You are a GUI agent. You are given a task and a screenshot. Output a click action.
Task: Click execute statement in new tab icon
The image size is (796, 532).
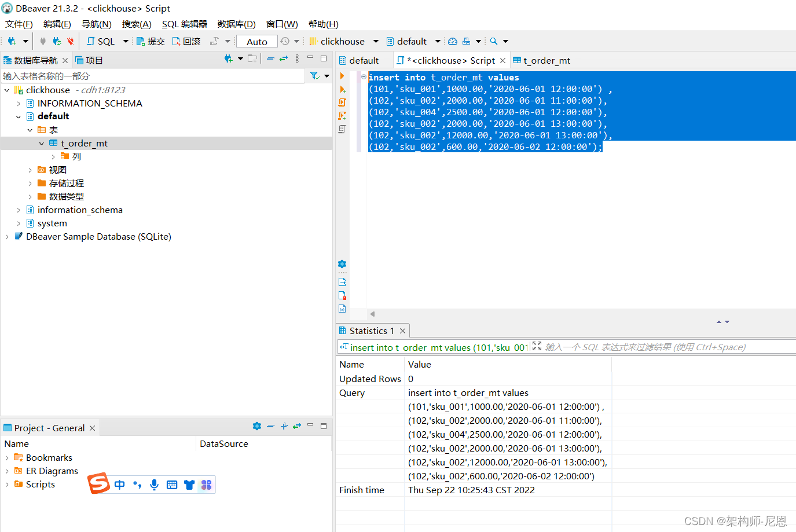pos(342,90)
